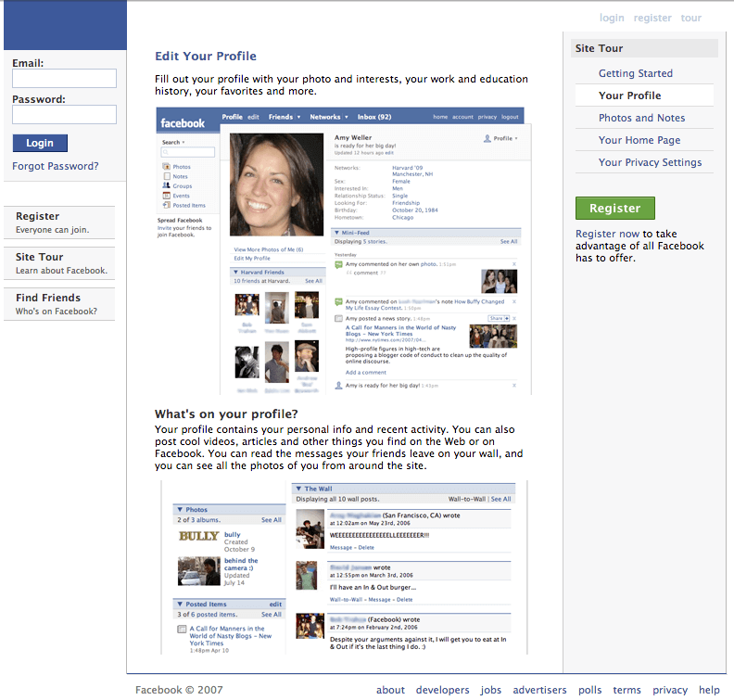The width and height of the screenshot is (734, 700).
Task: Open the Photos and Notes tour page
Action: (641, 118)
